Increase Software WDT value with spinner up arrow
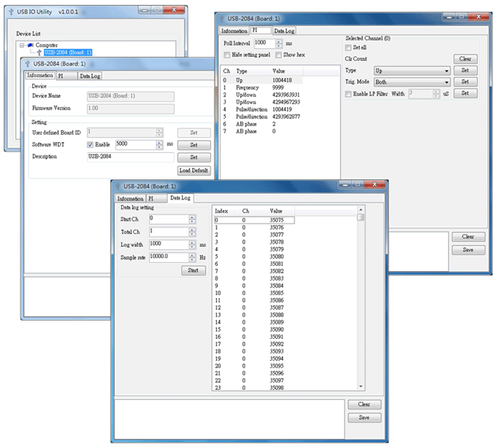 tap(160, 142)
